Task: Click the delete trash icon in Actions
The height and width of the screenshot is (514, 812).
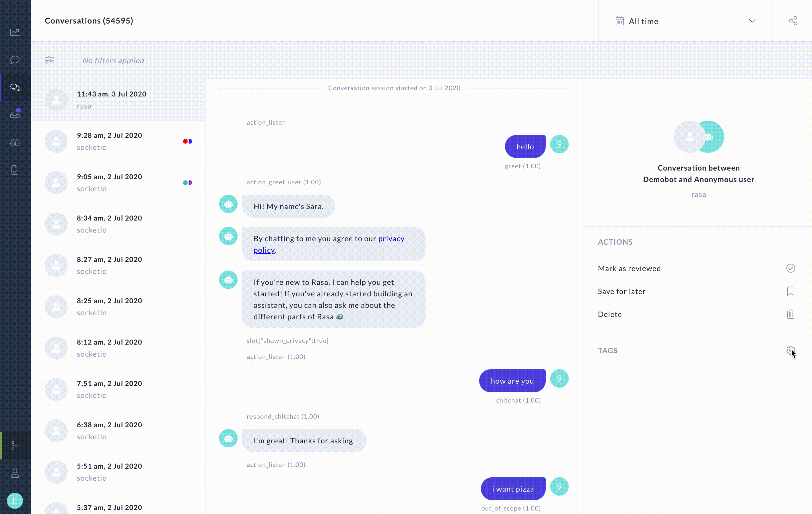Action: [791, 314]
